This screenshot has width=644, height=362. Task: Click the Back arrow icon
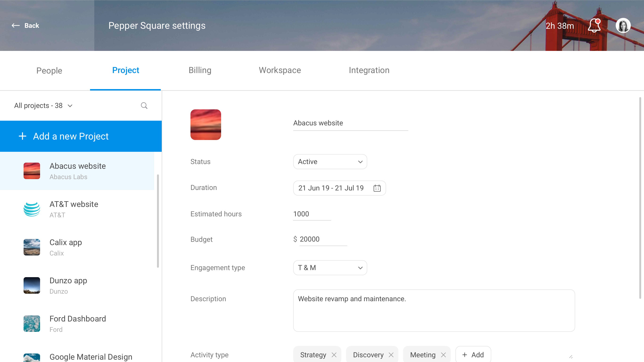click(x=16, y=25)
